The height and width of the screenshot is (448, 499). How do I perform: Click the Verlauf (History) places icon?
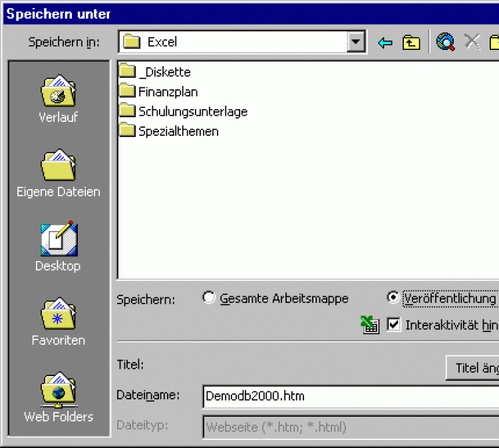pyautogui.click(x=59, y=92)
